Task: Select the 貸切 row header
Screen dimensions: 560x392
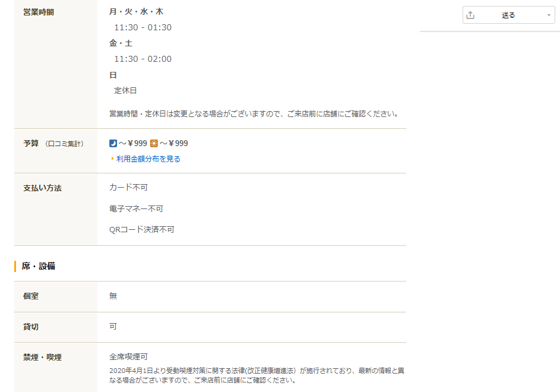Action: pos(31,327)
